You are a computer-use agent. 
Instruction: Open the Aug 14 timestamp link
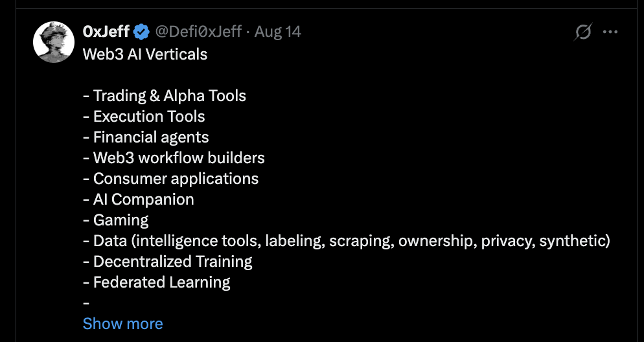tap(278, 32)
